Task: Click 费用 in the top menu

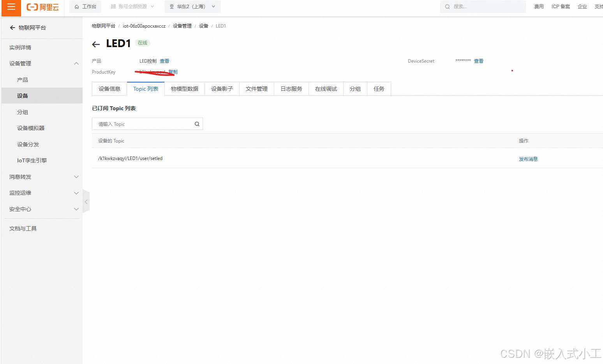Action: click(x=539, y=6)
